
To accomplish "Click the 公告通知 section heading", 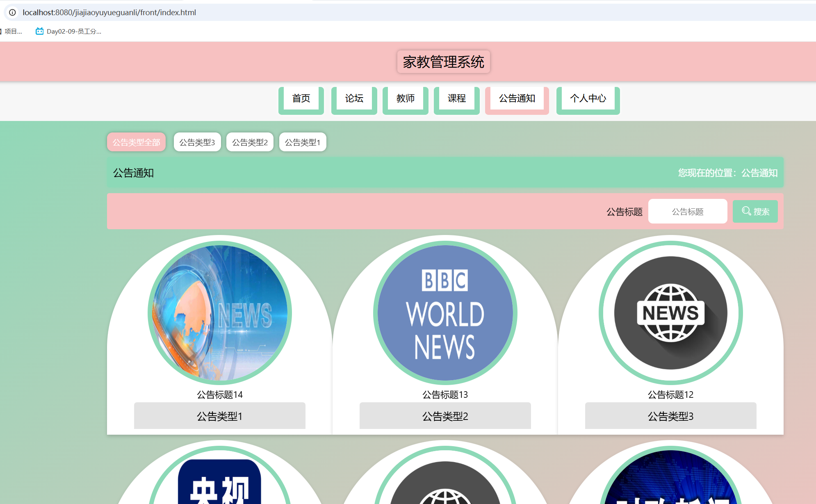I will (133, 173).
